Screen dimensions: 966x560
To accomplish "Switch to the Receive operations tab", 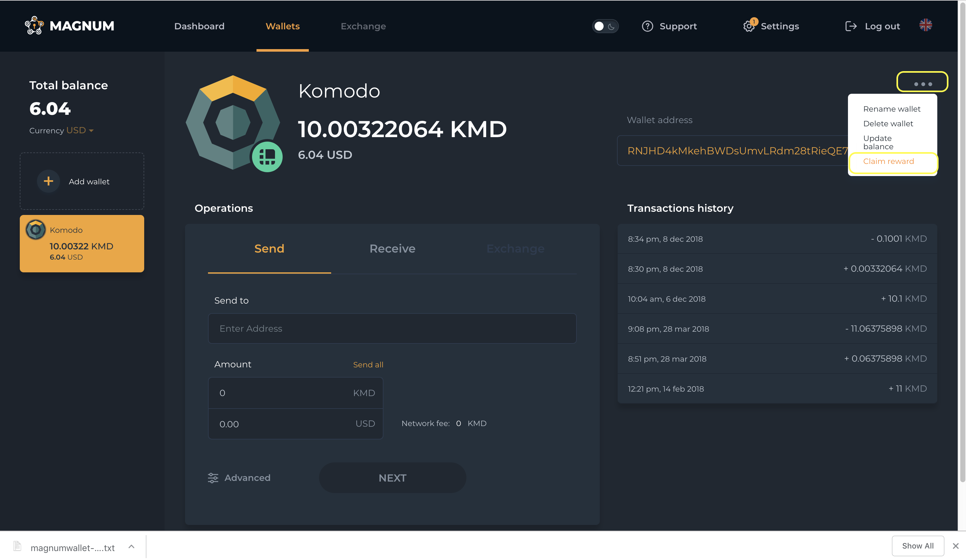I will 392,248.
